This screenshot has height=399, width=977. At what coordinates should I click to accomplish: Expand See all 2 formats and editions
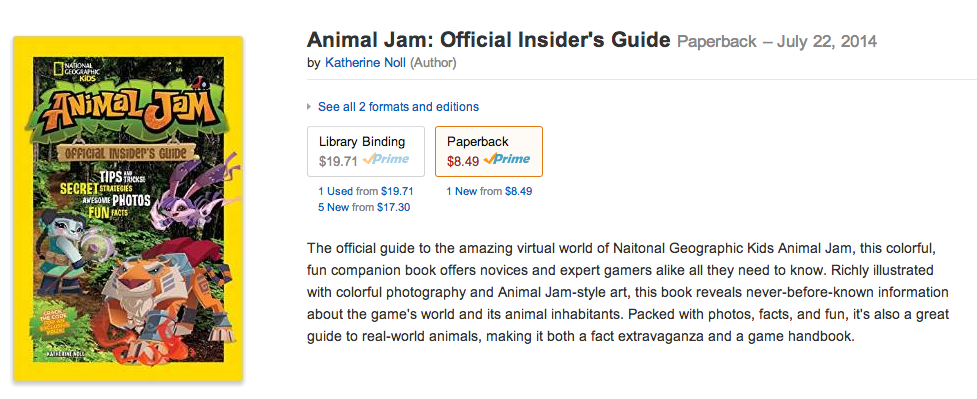tap(398, 107)
